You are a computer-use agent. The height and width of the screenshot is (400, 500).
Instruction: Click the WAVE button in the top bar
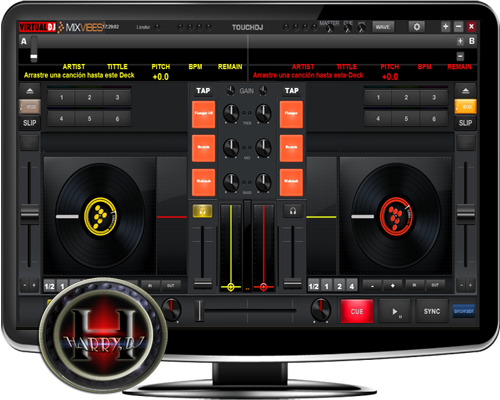[383, 27]
